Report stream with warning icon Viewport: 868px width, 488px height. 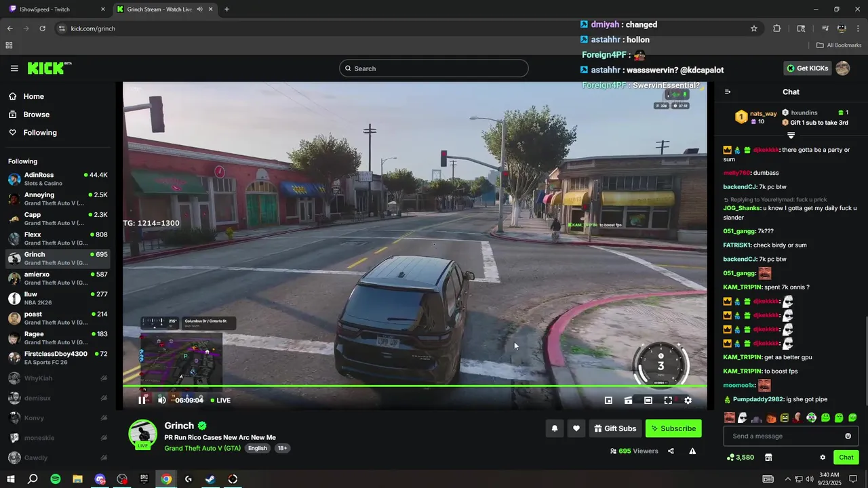click(692, 451)
